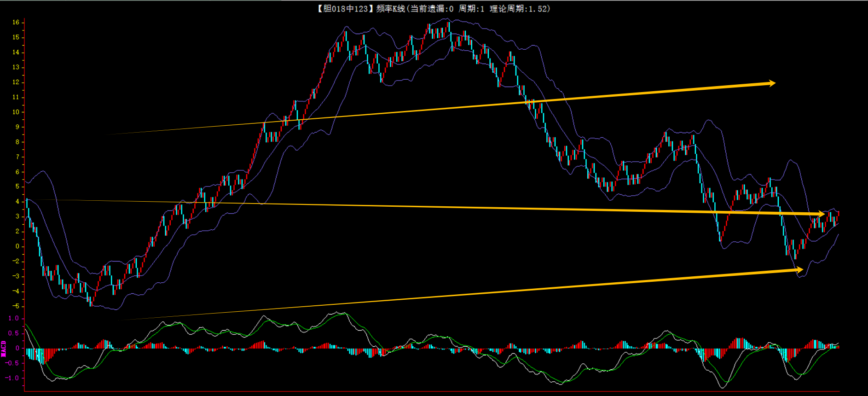Click the 【胆018中123】 text in the title
Image resolution: width=868 pixels, height=396 pixels.
[344, 9]
